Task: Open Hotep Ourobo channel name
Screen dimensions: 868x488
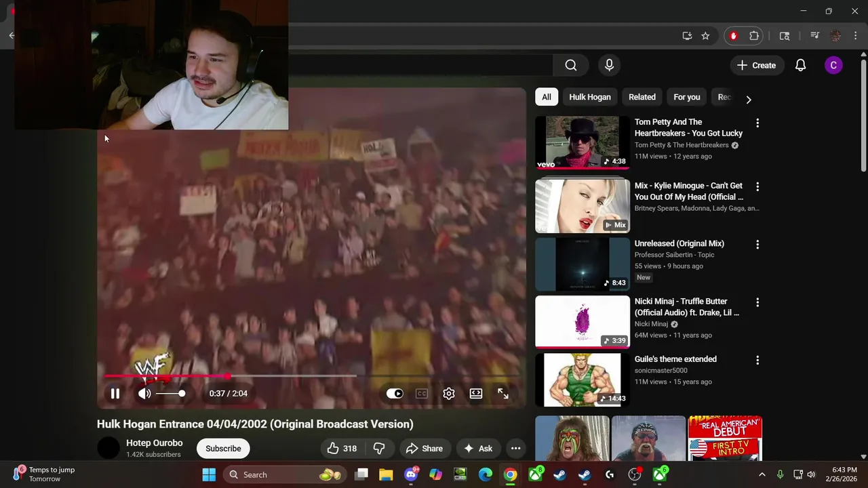Action: (154, 443)
